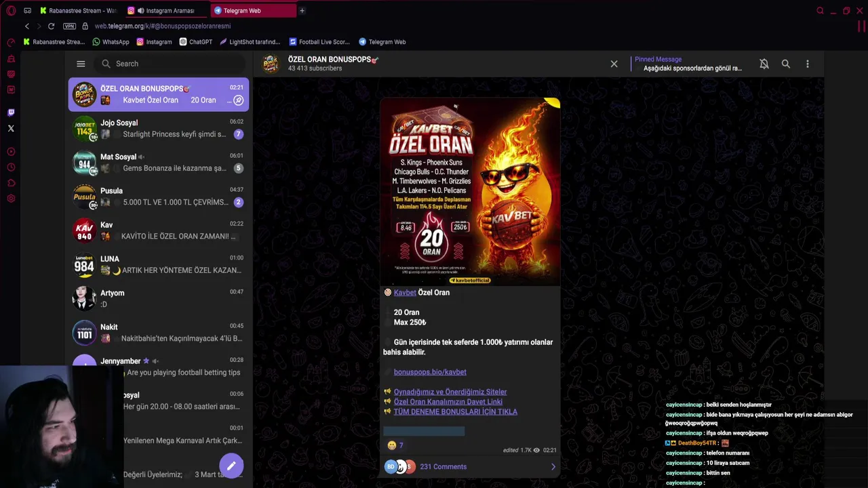Click the Kavbet link in message
This screenshot has height=488, width=868.
click(405, 292)
